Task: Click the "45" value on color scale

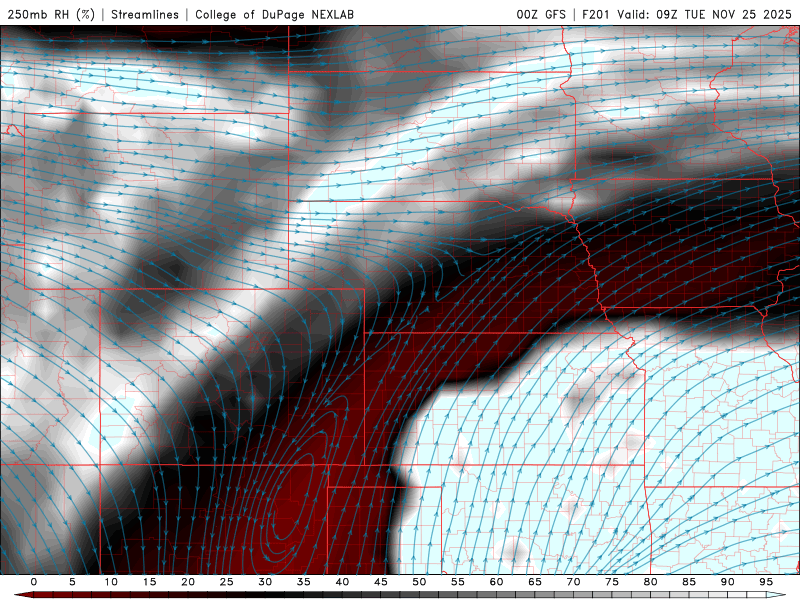Action: [x=381, y=582]
